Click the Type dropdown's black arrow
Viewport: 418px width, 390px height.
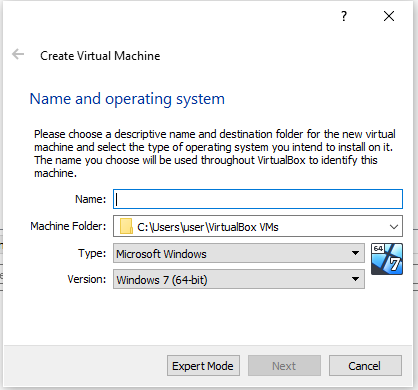click(x=355, y=253)
